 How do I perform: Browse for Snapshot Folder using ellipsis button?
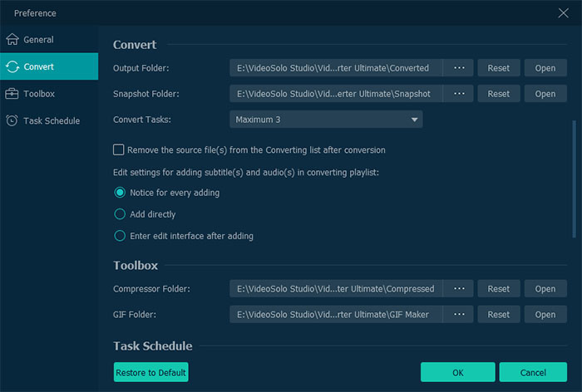pos(459,94)
